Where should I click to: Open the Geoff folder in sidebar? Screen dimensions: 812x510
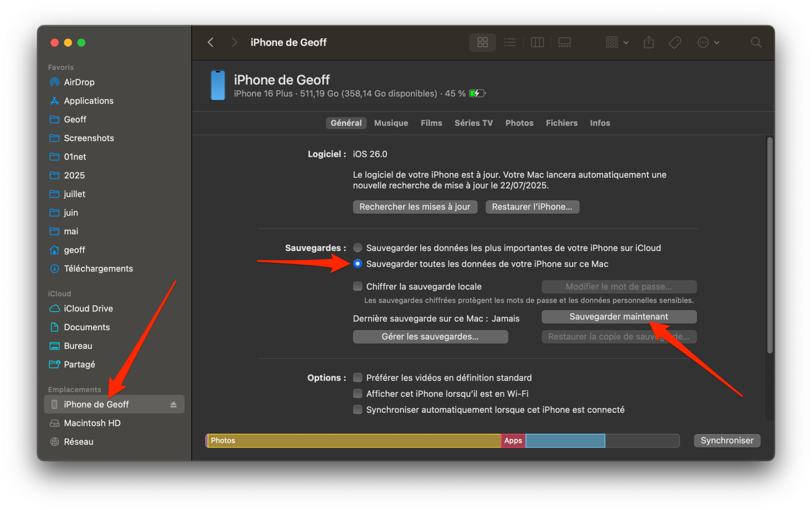click(114, 119)
